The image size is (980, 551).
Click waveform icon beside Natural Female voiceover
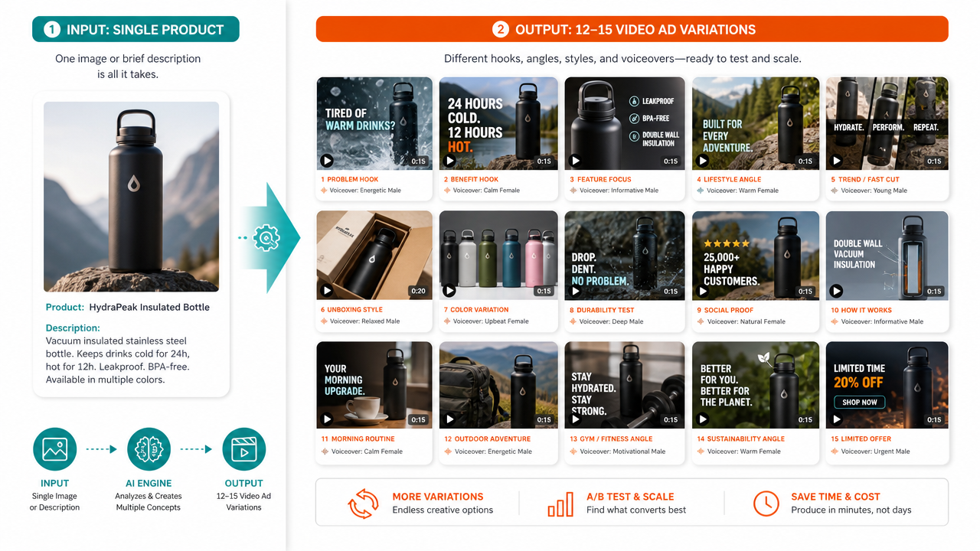[701, 321]
